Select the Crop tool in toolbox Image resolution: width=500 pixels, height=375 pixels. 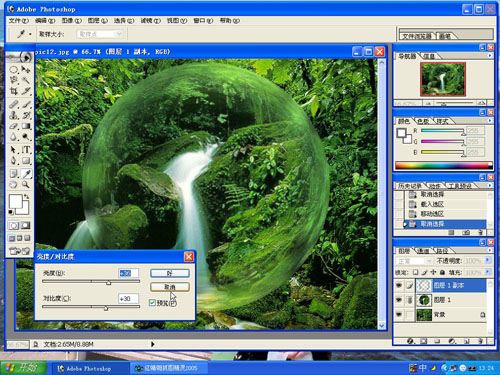14,91
